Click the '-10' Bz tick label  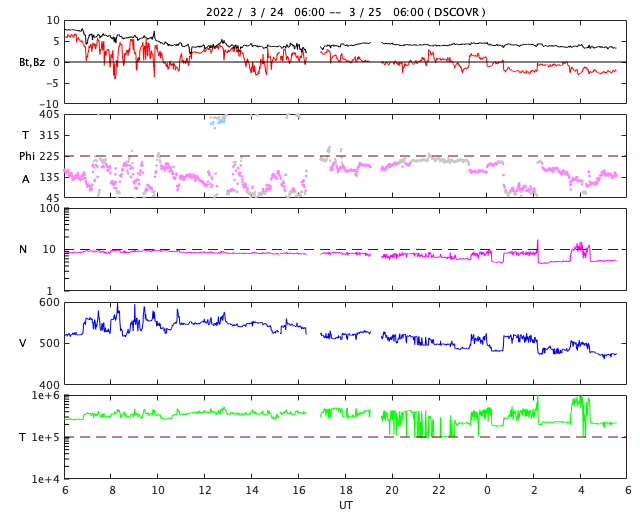(49, 104)
